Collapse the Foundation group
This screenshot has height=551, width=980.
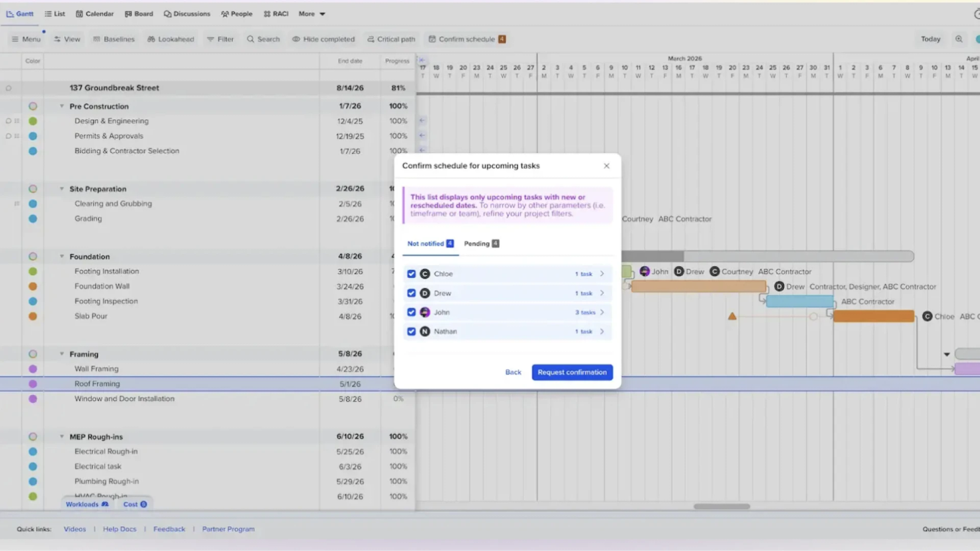coord(62,257)
